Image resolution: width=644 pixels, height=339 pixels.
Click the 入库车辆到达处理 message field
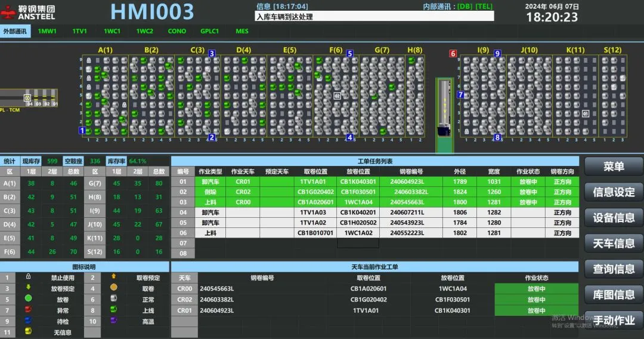[x=374, y=17]
